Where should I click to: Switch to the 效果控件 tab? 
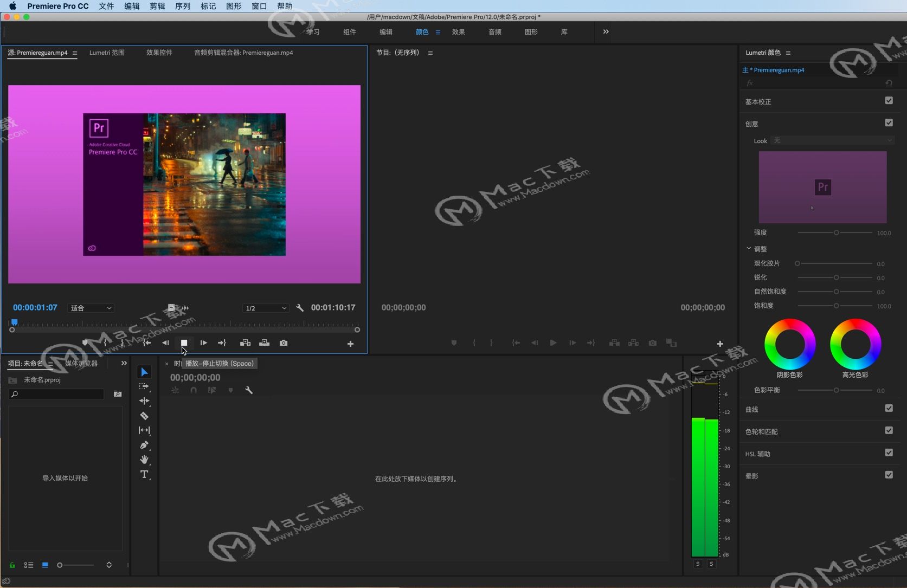(159, 53)
